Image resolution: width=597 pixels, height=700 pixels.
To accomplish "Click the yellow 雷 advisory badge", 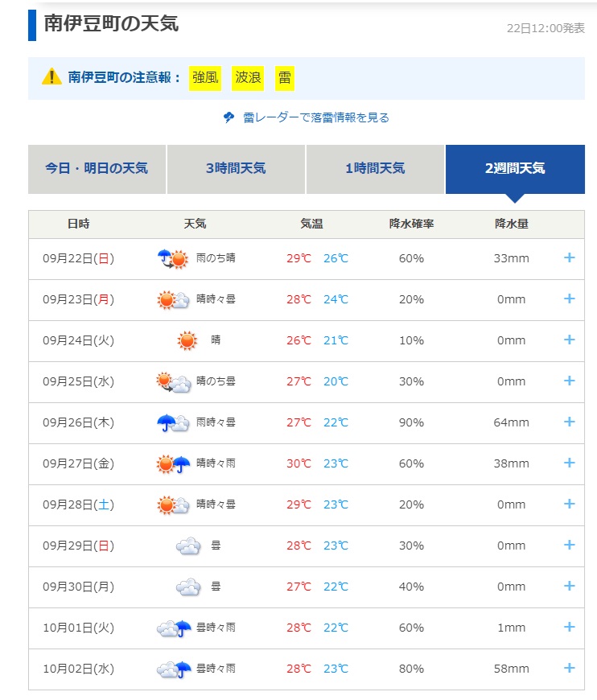I will coord(285,78).
